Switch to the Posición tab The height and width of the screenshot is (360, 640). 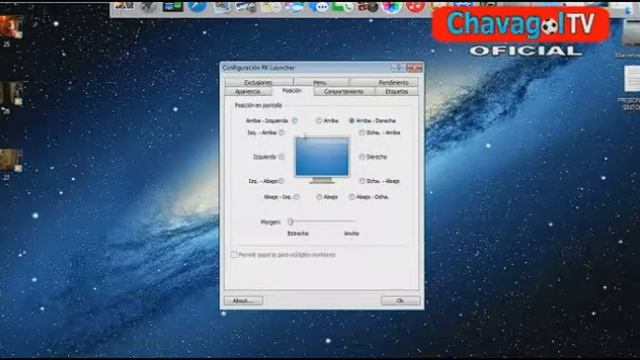pos(292,91)
